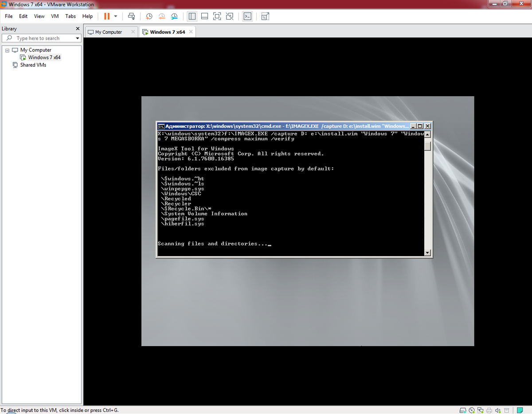Click 'Files/folders excluded from image capture' line

tap(246, 169)
